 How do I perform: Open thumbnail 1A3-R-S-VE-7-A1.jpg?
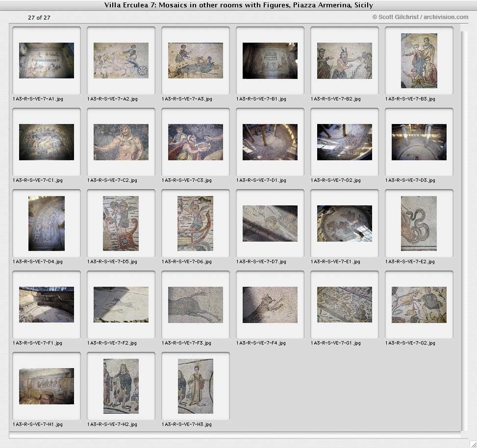[x=47, y=60]
